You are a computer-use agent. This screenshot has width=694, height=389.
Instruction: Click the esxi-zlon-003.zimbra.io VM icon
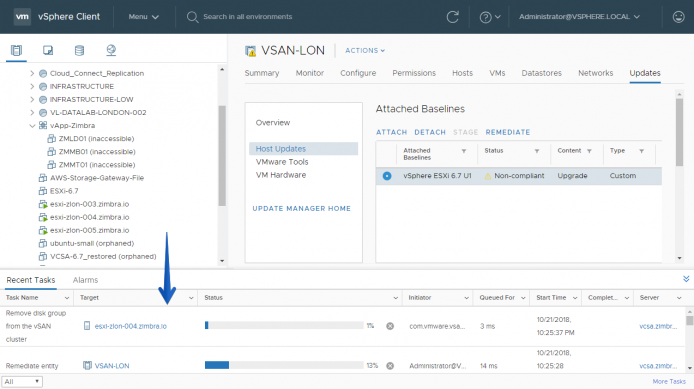tap(43, 204)
